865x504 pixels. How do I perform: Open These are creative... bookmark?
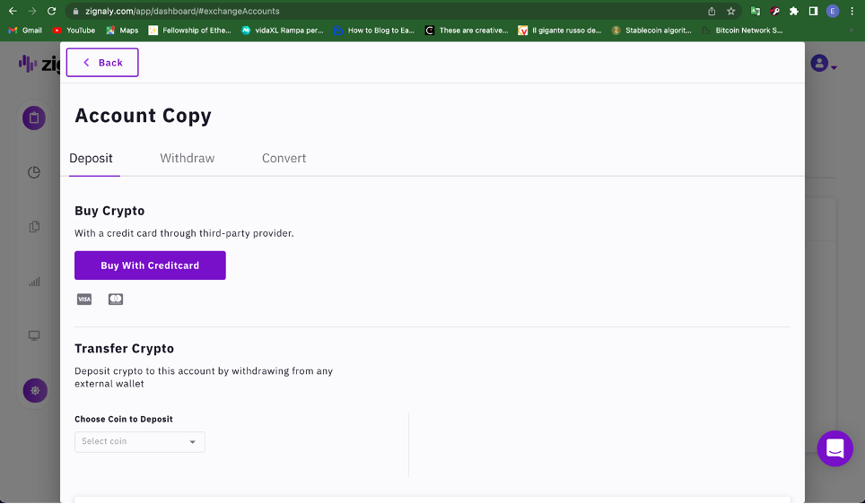click(x=467, y=30)
